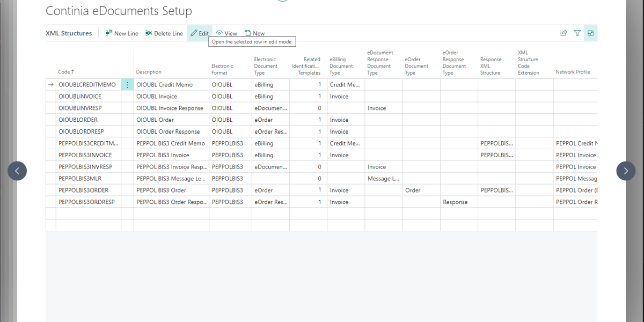Viewport: 644px width, 322px height.
Task: Go to next page arrow
Action: [x=626, y=171]
